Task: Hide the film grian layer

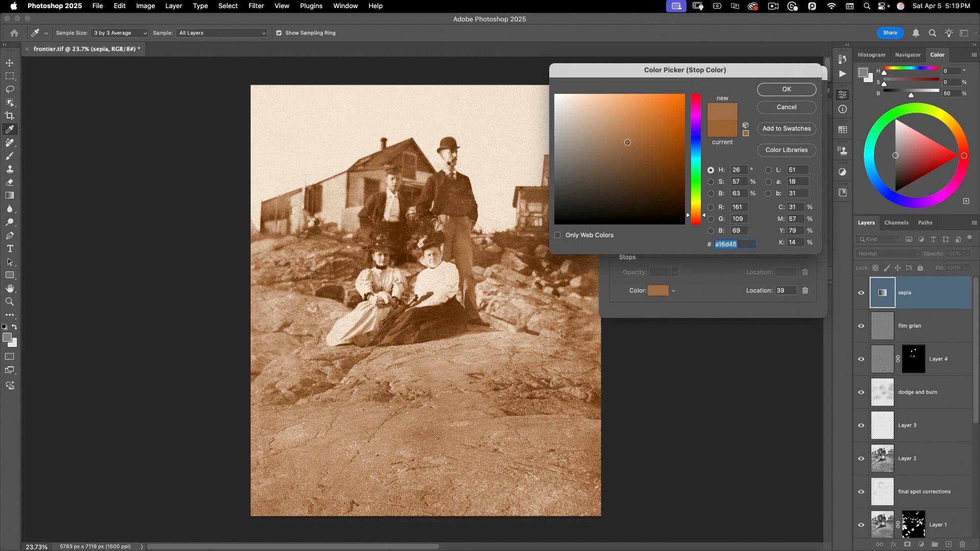Action: (861, 326)
